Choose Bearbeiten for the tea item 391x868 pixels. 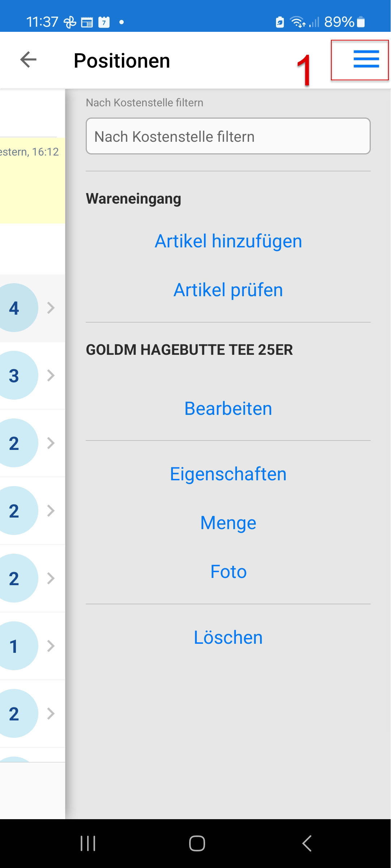coord(228,409)
